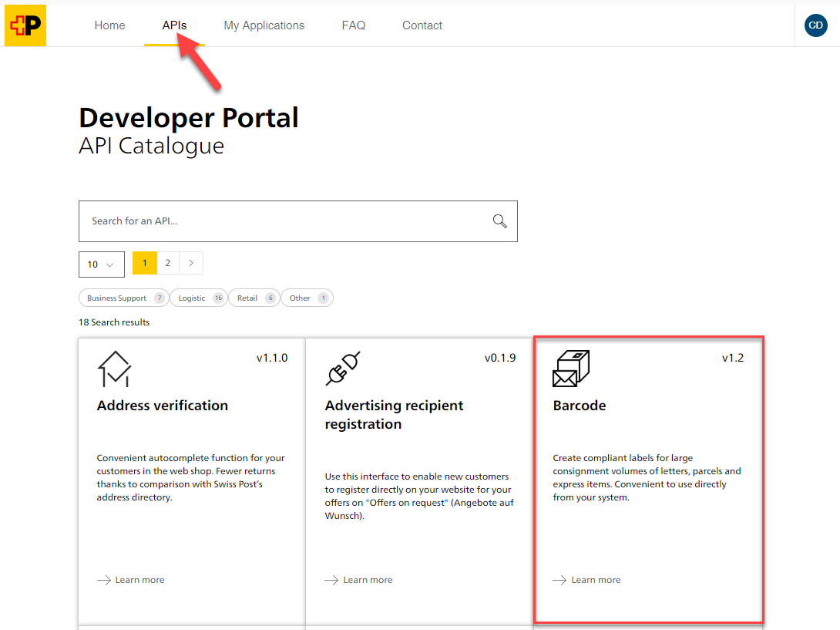840x630 pixels.
Task: Select results page 1
Action: (x=145, y=263)
